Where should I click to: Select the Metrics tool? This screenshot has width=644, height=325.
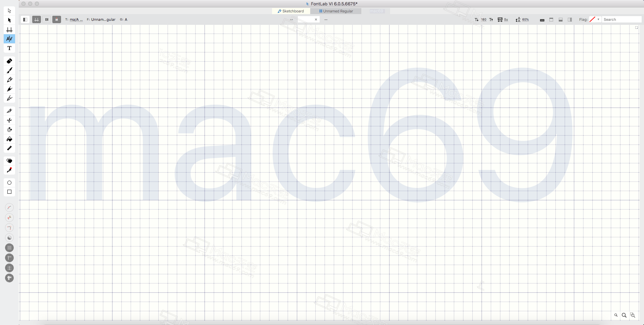click(9, 30)
